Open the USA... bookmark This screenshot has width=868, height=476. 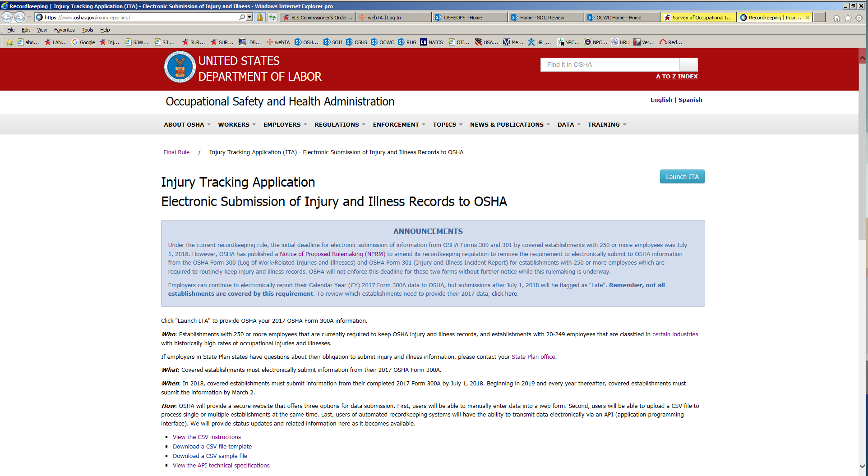(x=486, y=42)
